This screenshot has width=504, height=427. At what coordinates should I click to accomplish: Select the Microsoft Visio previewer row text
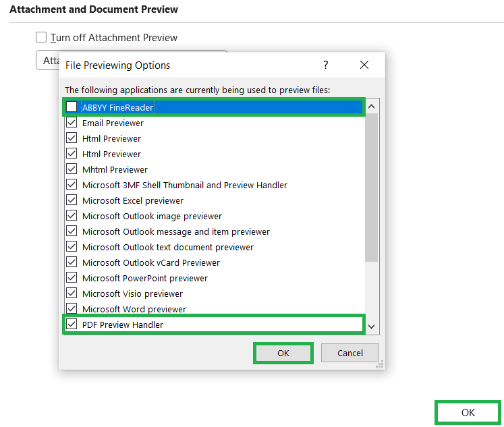click(132, 293)
